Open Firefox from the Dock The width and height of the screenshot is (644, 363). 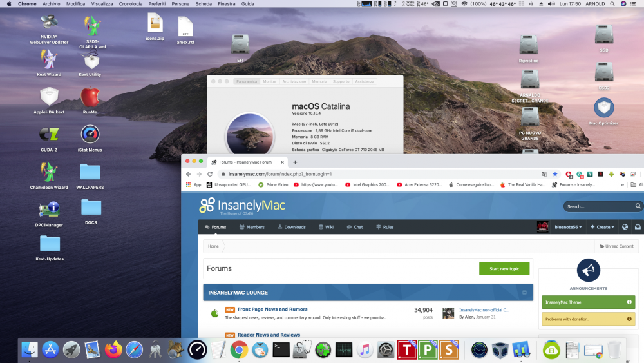[113, 350]
